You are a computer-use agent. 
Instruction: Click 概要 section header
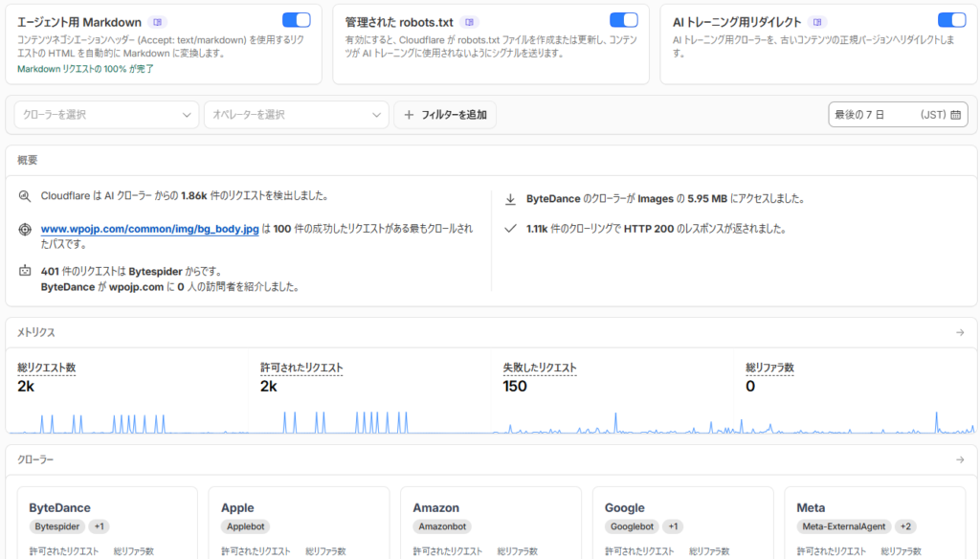tap(28, 160)
